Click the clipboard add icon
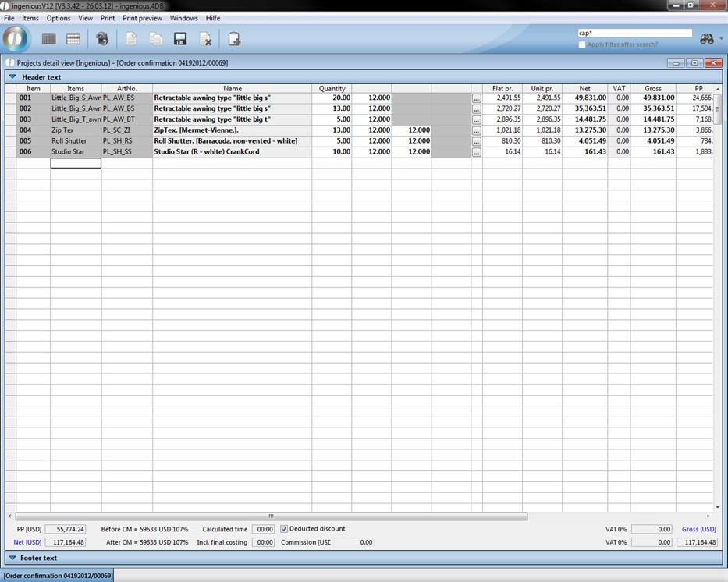Screen dimensions: 728x582 [234, 39]
